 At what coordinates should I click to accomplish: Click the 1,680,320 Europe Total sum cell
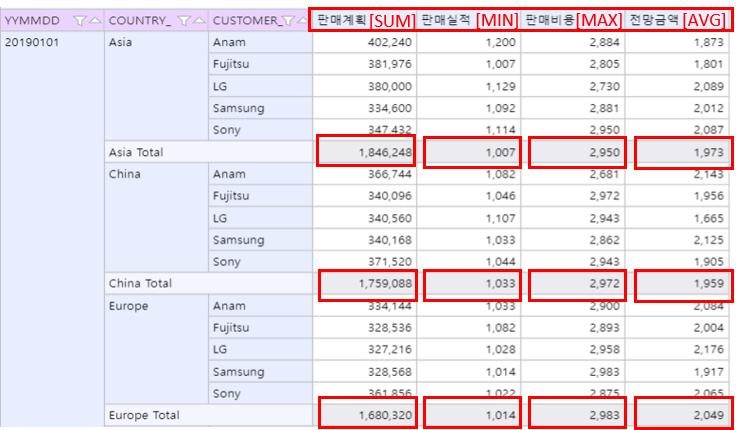[364, 415]
